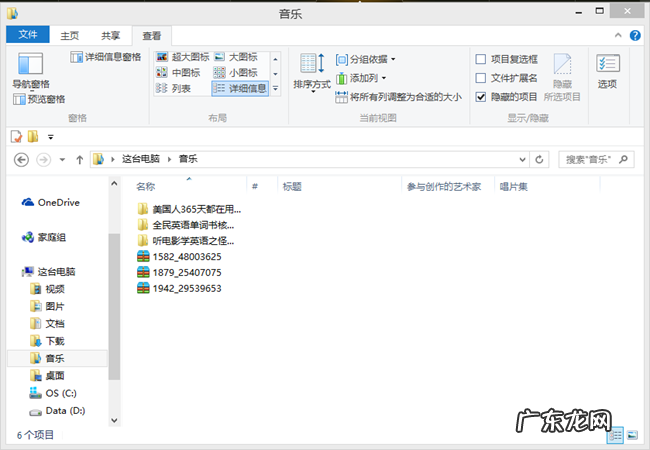Select list (列表) layout
This screenshot has width=650, height=450.
(x=173, y=88)
